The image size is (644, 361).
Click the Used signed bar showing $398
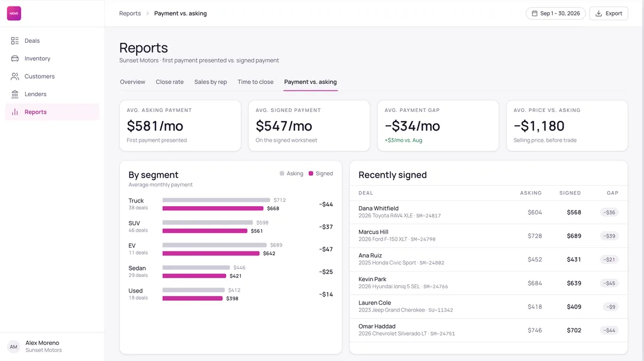[192, 298]
